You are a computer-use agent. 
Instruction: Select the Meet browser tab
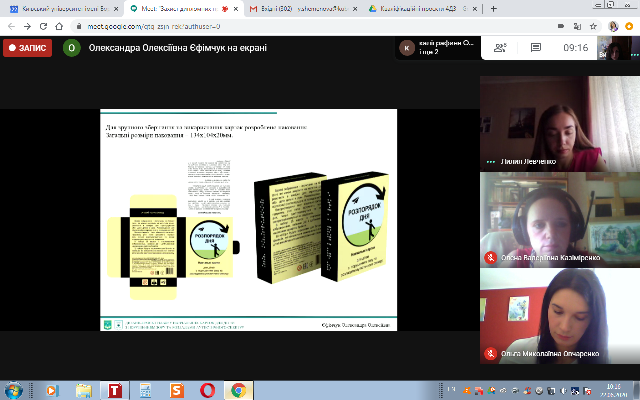coord(184,9)
